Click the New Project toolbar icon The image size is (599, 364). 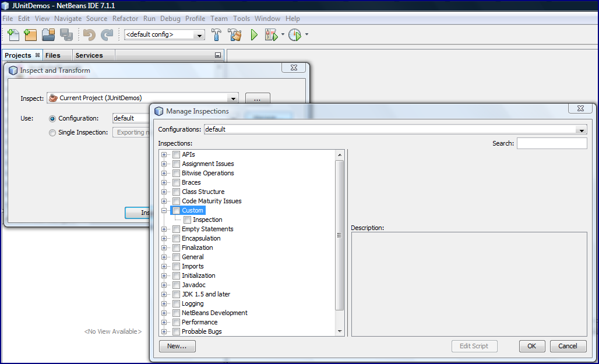30,35
